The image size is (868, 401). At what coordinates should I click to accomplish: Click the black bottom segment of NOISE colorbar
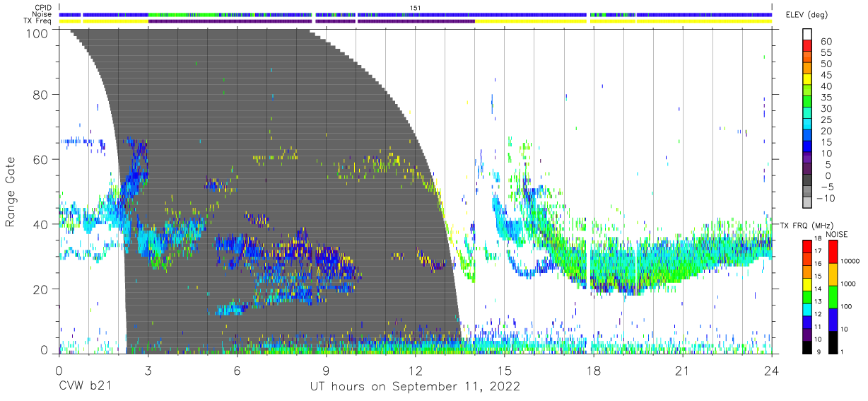coord(832,342)
